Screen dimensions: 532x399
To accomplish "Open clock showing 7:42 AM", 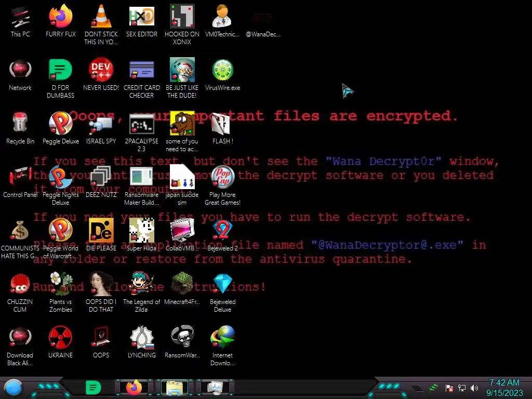I will [504, 388].
